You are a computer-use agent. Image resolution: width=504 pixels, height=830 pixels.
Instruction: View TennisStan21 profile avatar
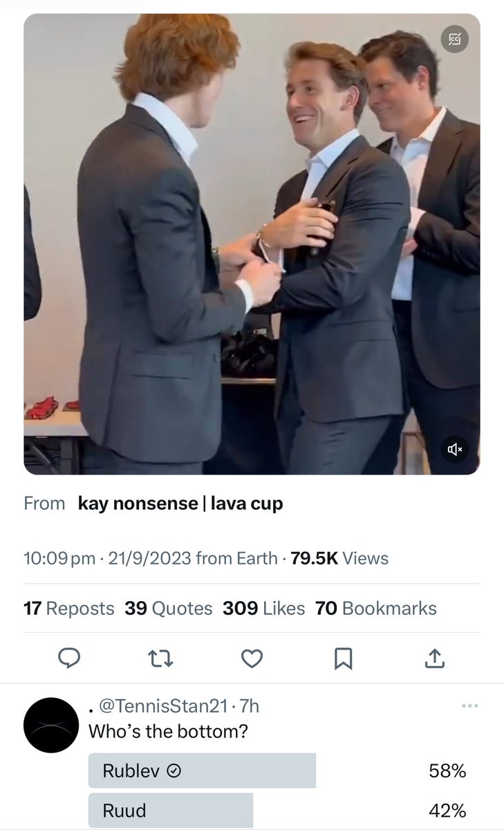[51, 725]
